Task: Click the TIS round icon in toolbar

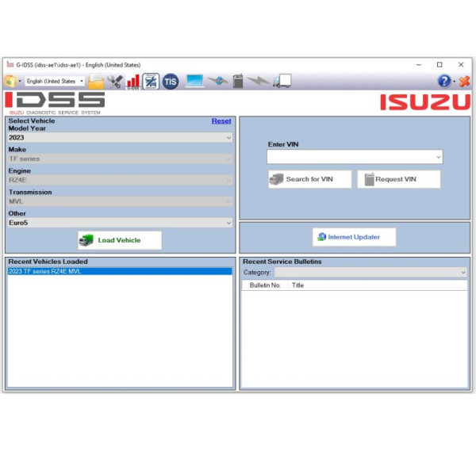Action: 170,81
